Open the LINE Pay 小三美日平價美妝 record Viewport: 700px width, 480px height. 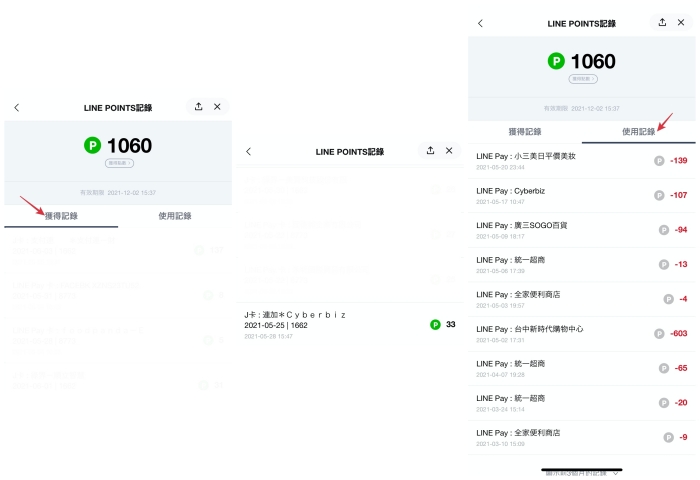(582, 161)
